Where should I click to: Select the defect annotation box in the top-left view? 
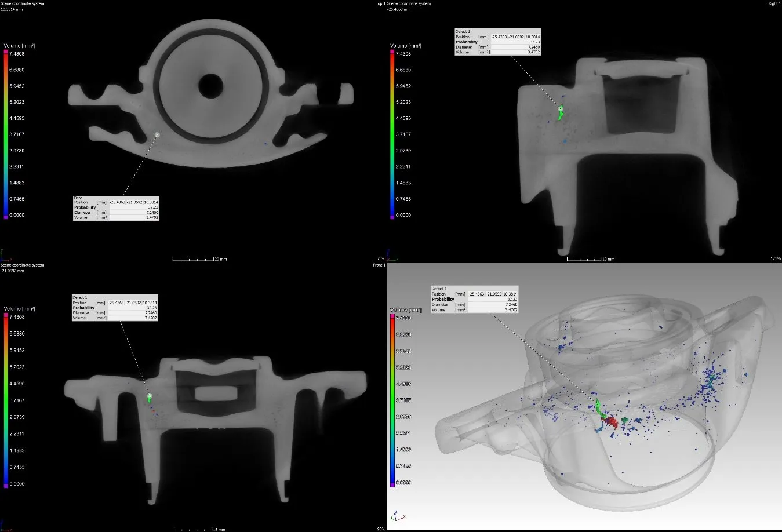tap(116, 208)
